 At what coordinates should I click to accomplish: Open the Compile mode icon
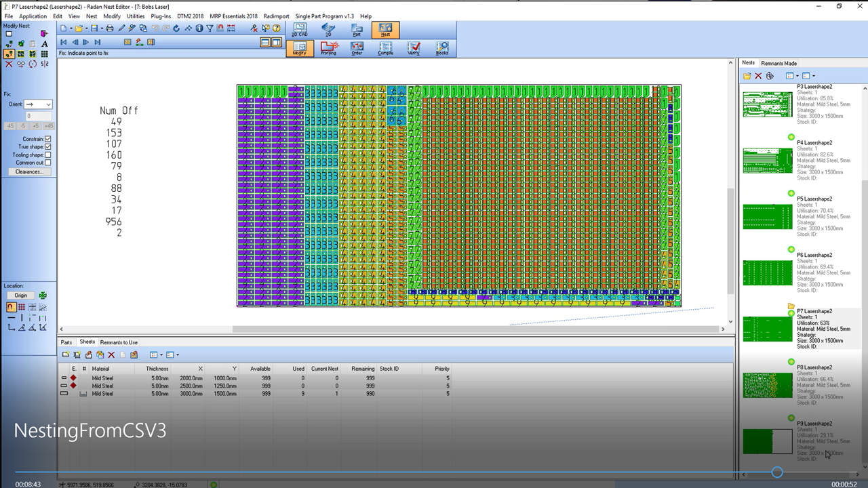385,48
